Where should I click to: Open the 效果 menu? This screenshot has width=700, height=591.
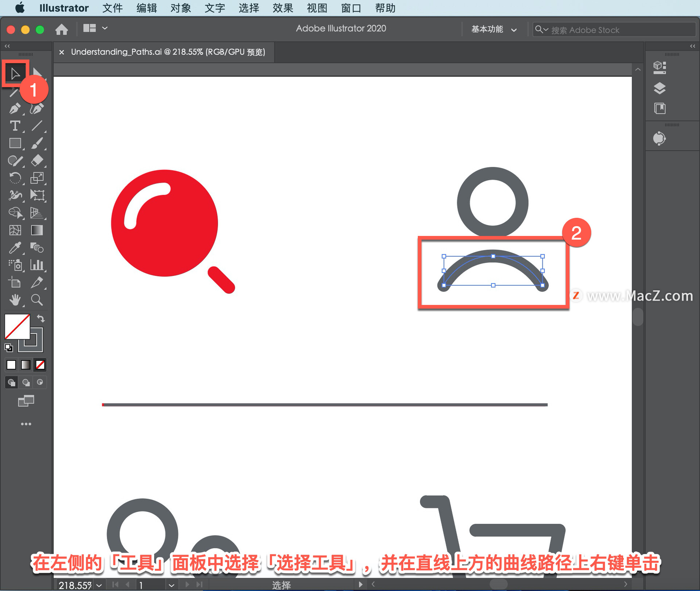(x=283, y=8)
